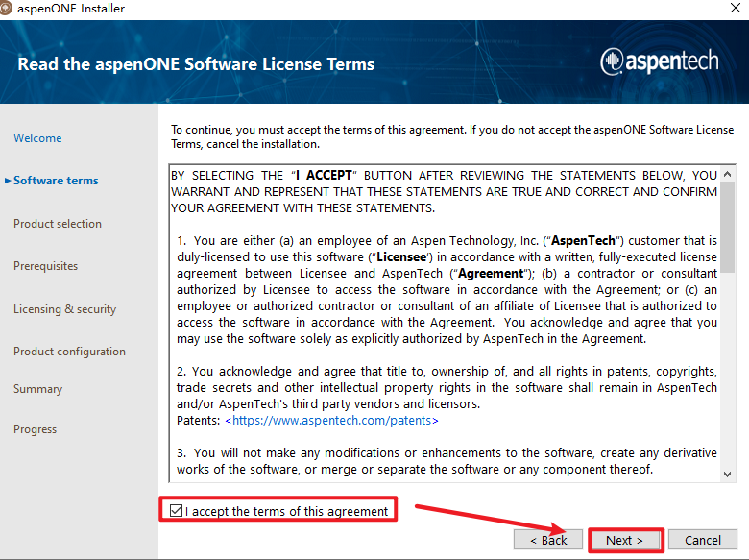Image resolution: width=749 pixels, height=560 pixels.
Task: Click the license scrollbar up arrow
Action: [728, 173]
